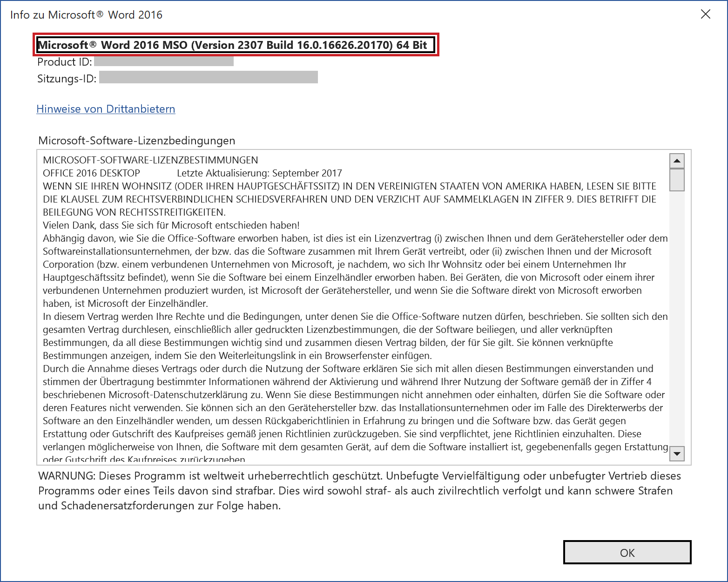The height and width of the screenshot is (582, 728).
Task: Click the line 'BEILEGUNG VON RECHTSSTREITIGKEITEN.'
Action: [x=134, y=212]
